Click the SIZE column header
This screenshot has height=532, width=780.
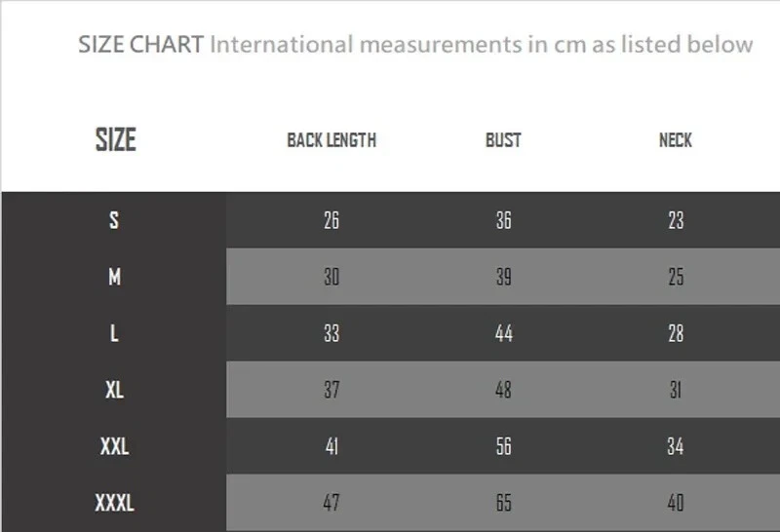click(115, 139)
